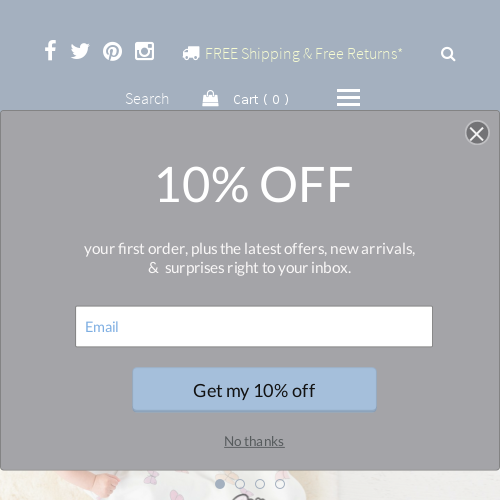
Task: Click FREE Shipping & Free Returns text
Action: pos(304,54)
